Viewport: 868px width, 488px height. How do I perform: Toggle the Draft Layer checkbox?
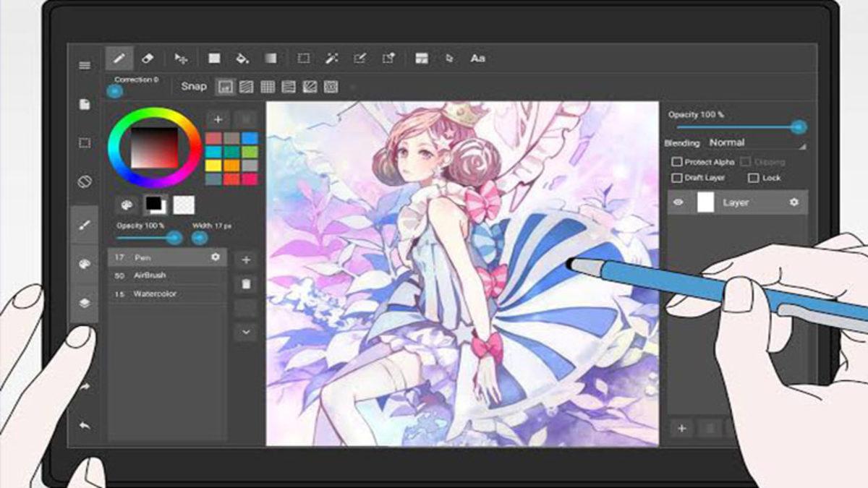pos(677,178)
